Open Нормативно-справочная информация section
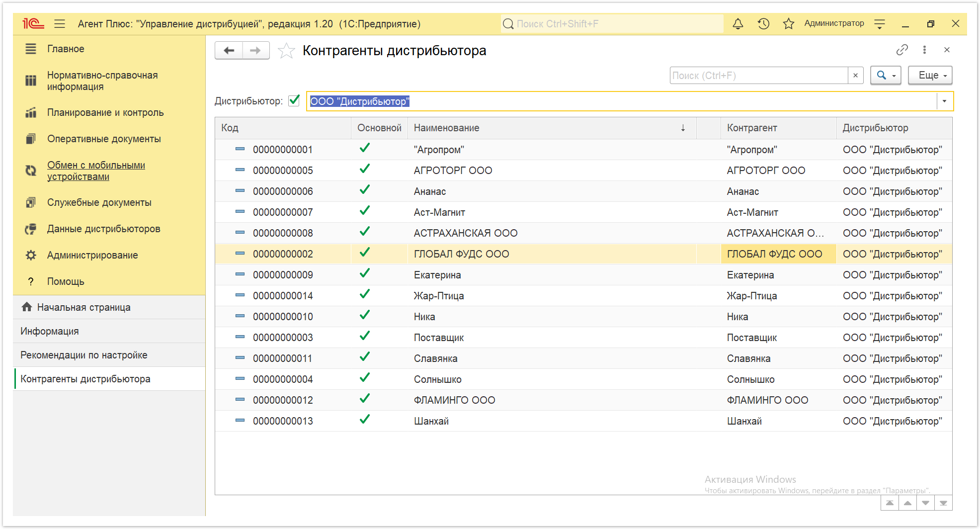This screenshot has width=980, height=529. (102, 81)
